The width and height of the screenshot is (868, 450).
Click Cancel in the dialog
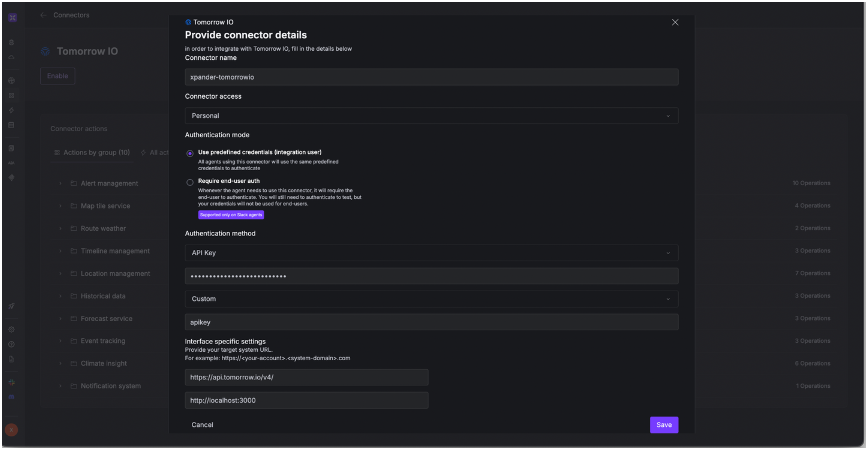(202, 425)
